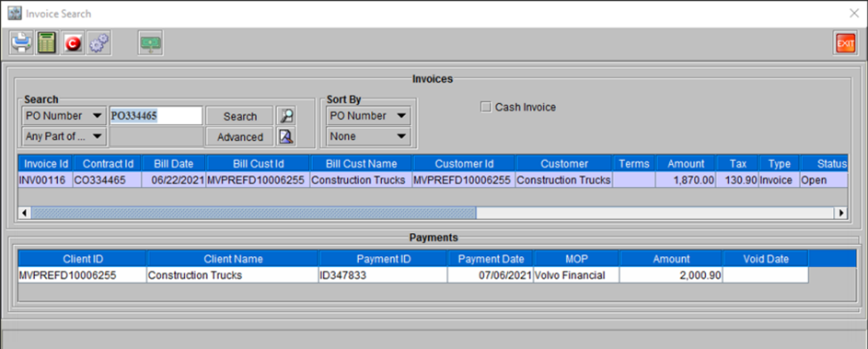Image resolution: width=868 pixels, height=349 pixels.
Task: Click the 07/06/2021 payment date cell
Action: click(491, 275)
